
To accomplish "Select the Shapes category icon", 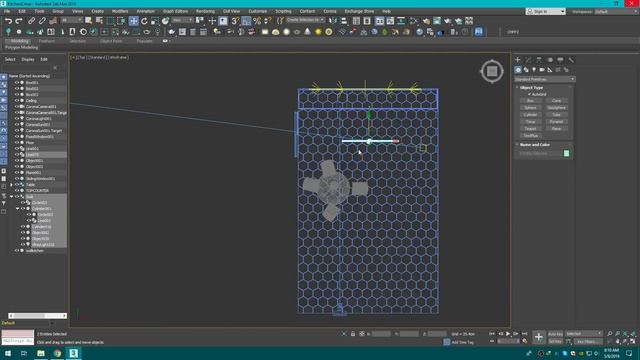I will 526,70.
